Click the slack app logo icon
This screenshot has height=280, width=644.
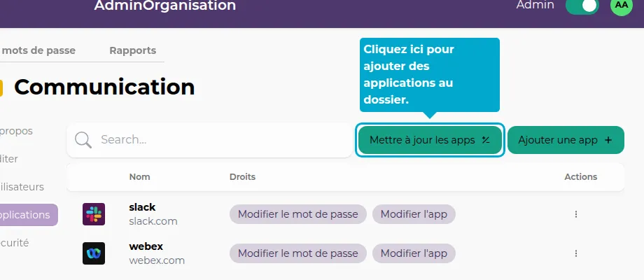point(94,214)
